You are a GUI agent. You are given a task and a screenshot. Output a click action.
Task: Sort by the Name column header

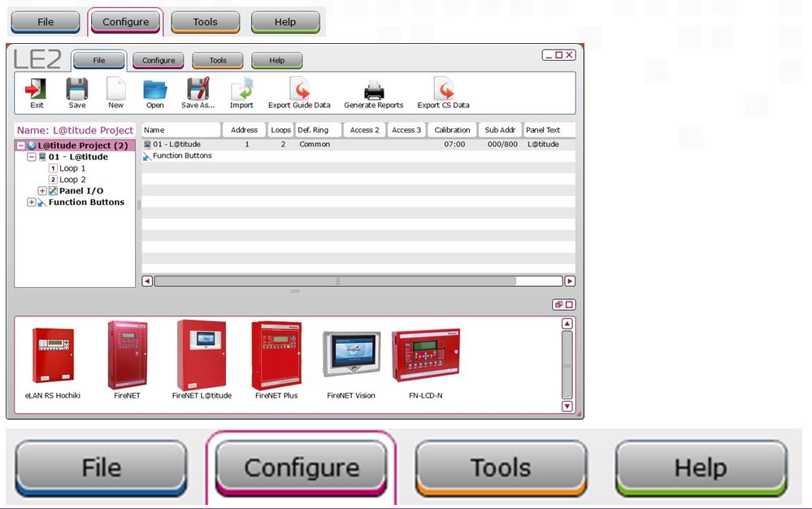[180, 130]
